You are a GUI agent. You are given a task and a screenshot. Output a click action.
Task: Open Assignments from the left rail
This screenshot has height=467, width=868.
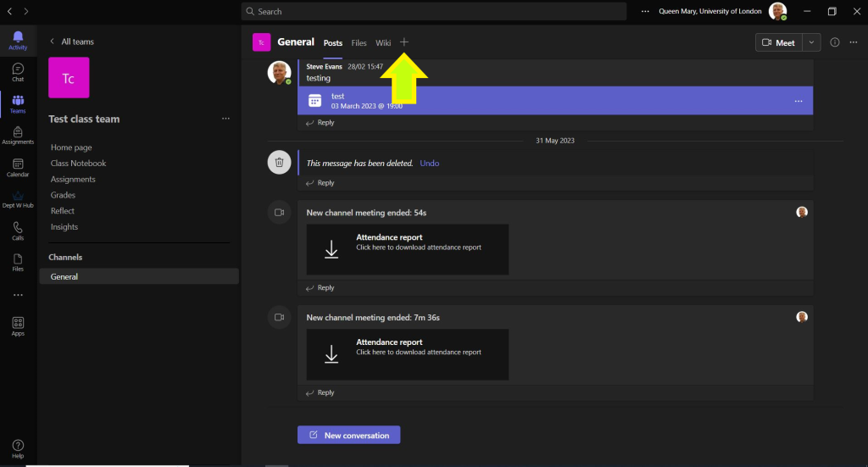coord(18,135)
